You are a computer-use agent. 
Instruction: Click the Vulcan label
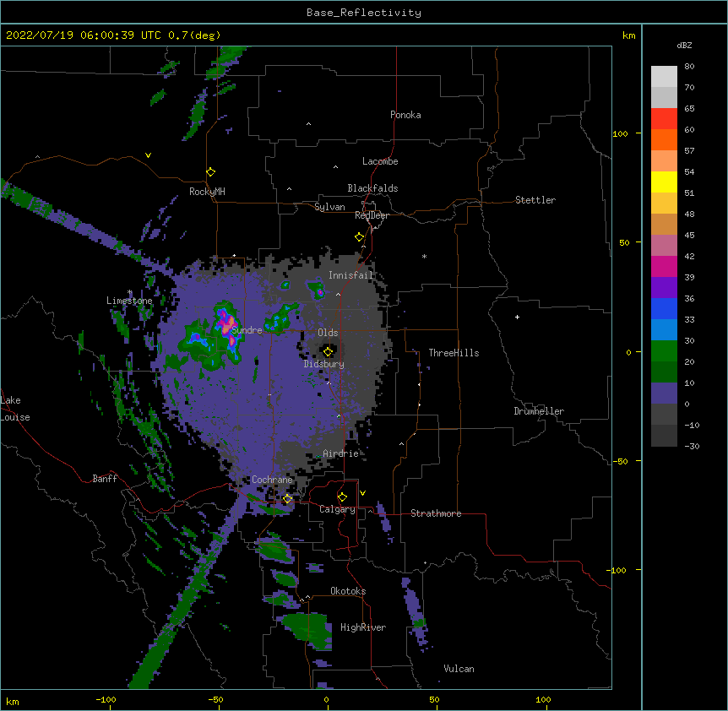point(459,669)
